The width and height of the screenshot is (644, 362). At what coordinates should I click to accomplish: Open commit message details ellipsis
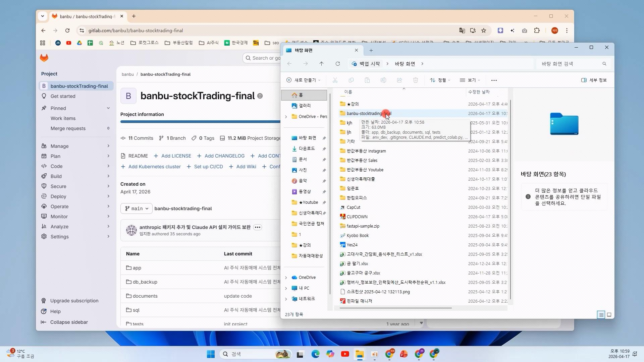(x=258, y=227)
